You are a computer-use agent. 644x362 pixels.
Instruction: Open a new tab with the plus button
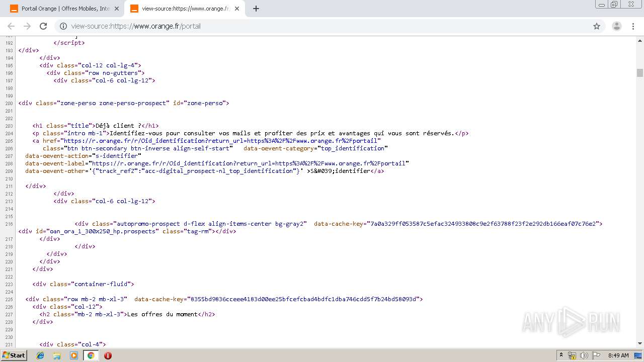coord(256,9)
